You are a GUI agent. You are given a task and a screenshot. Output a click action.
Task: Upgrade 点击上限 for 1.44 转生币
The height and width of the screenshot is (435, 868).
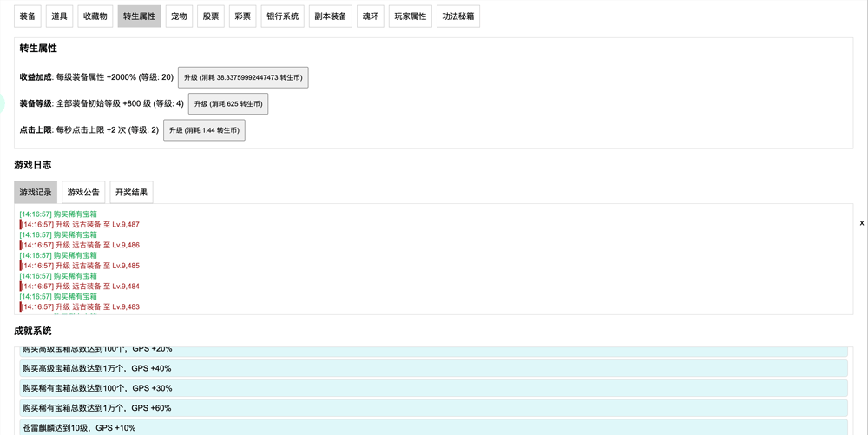point(204,130)
